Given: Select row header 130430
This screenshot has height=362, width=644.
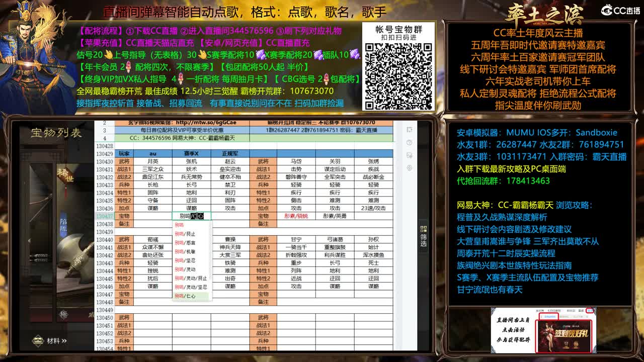Looking at the screenshot, I should click(105, 161).
